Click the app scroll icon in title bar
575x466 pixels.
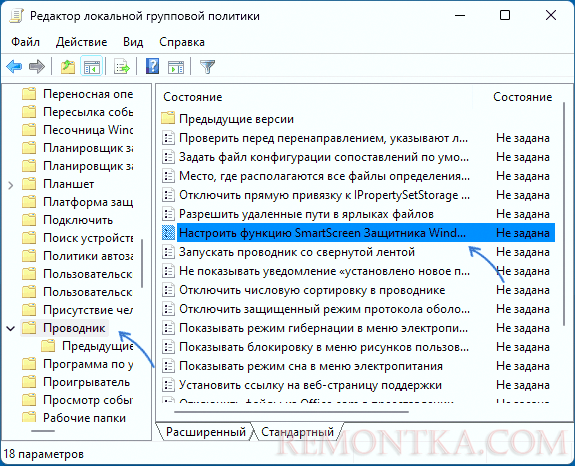click(16, 16)
